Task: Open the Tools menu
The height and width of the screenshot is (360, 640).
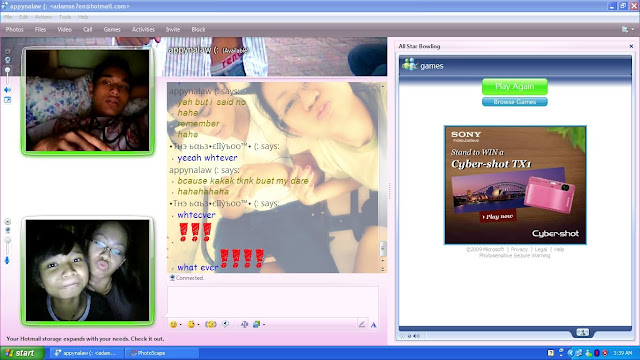Action: click(x=65, y=17)
